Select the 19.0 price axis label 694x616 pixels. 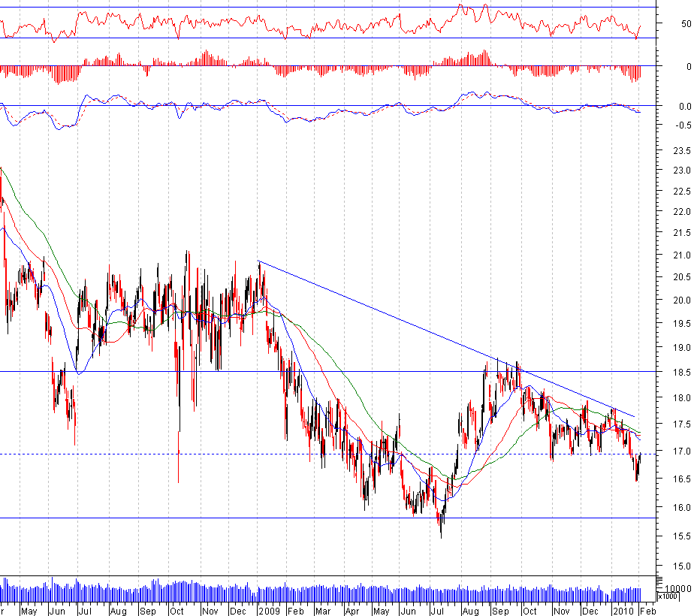[682, 347]
